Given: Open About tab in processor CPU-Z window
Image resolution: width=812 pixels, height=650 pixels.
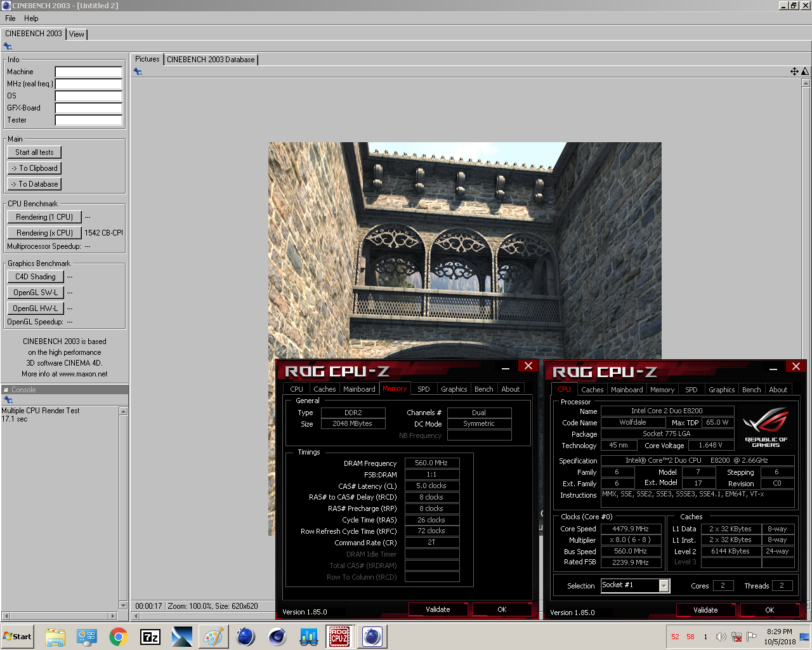Looking at the screenshot, I should coord(778,390).
